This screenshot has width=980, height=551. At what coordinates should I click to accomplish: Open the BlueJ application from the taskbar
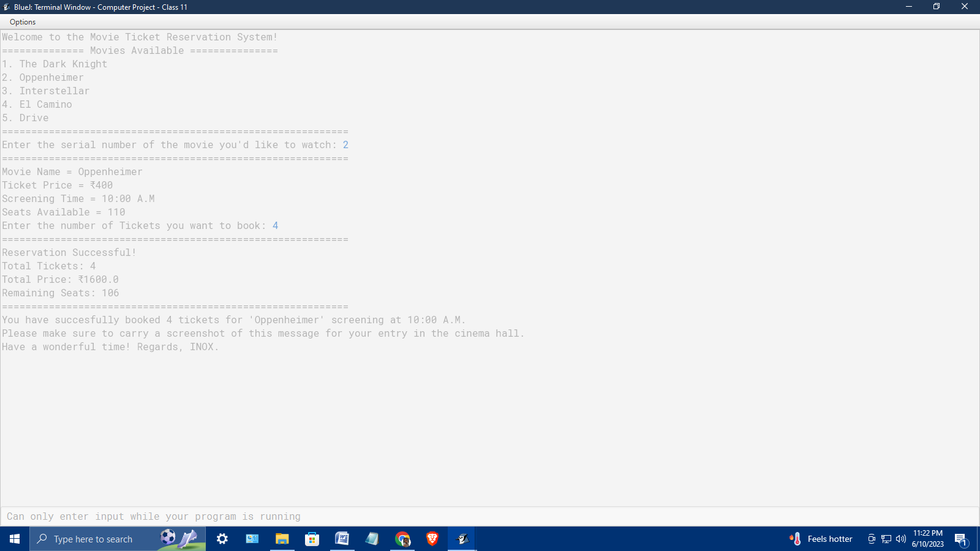[461, 539]
